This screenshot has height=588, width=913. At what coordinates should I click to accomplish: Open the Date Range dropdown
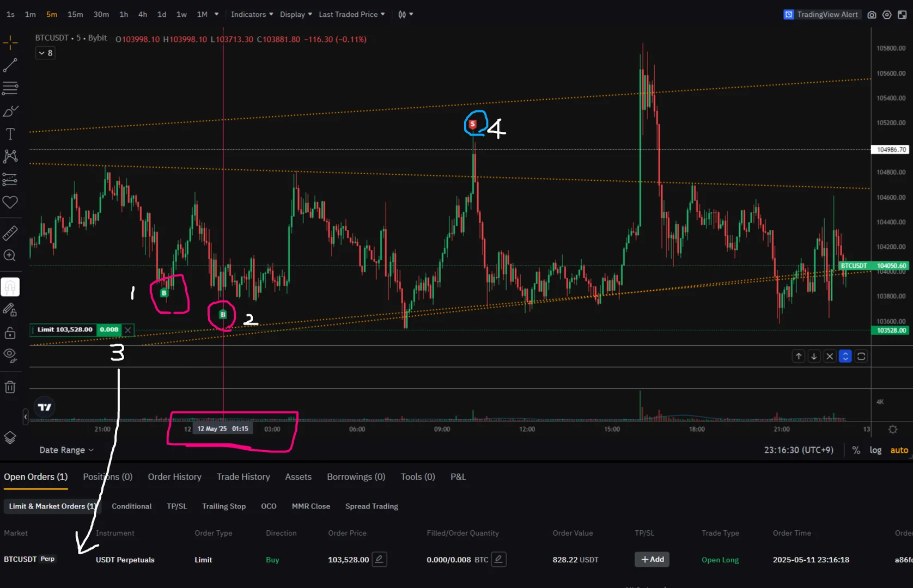point(66,450)
